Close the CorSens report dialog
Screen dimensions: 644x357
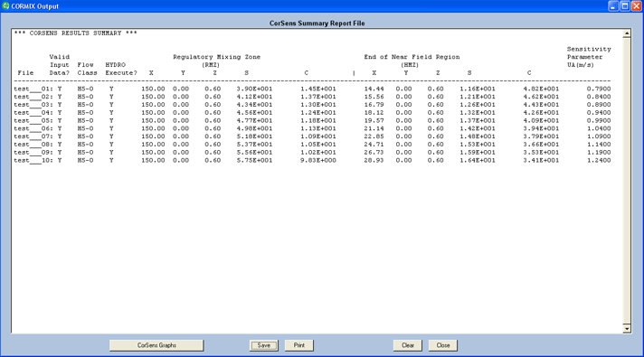point(443,345)
